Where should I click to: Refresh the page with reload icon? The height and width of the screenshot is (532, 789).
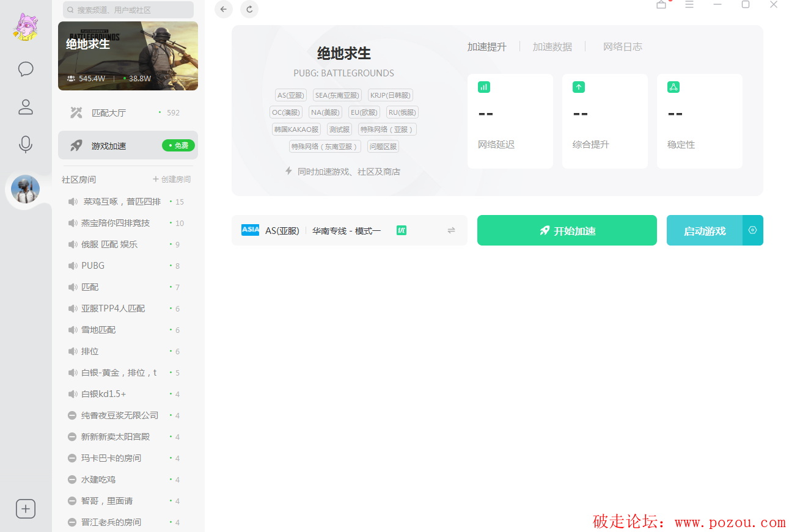(249, 9)
